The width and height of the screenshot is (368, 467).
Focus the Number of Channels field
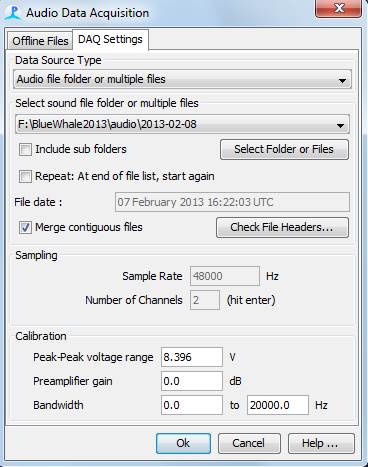(205, 300)
